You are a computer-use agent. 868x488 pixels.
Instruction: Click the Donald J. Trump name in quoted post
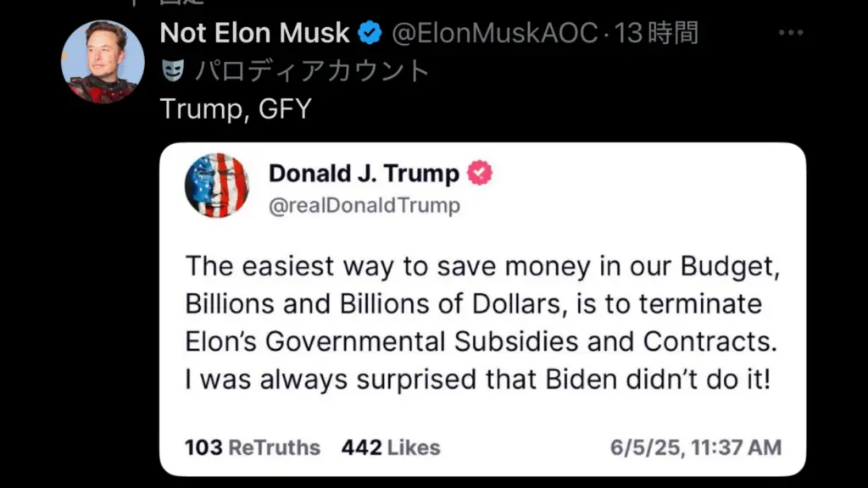364,173
